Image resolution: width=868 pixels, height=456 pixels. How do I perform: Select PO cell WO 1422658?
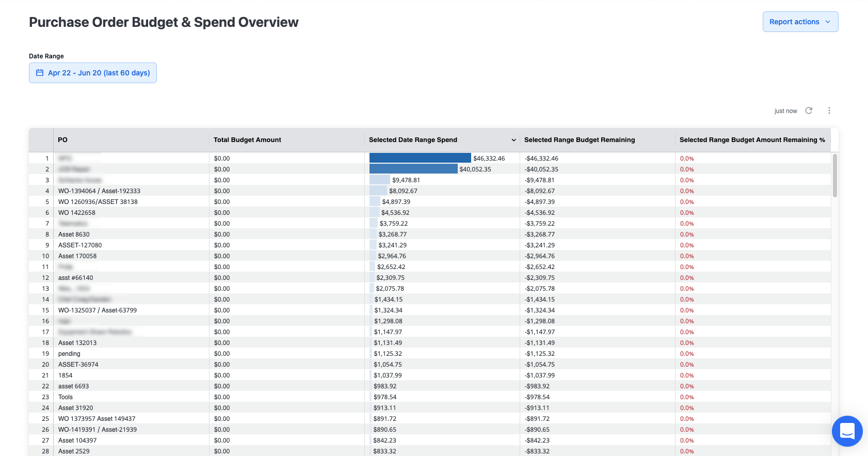pos(77,213)
